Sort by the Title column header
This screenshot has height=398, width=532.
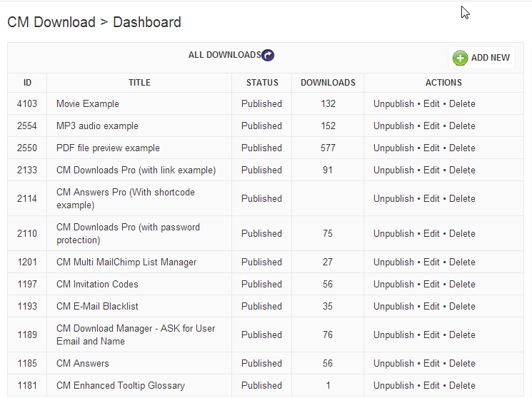(x=139, y=83)
